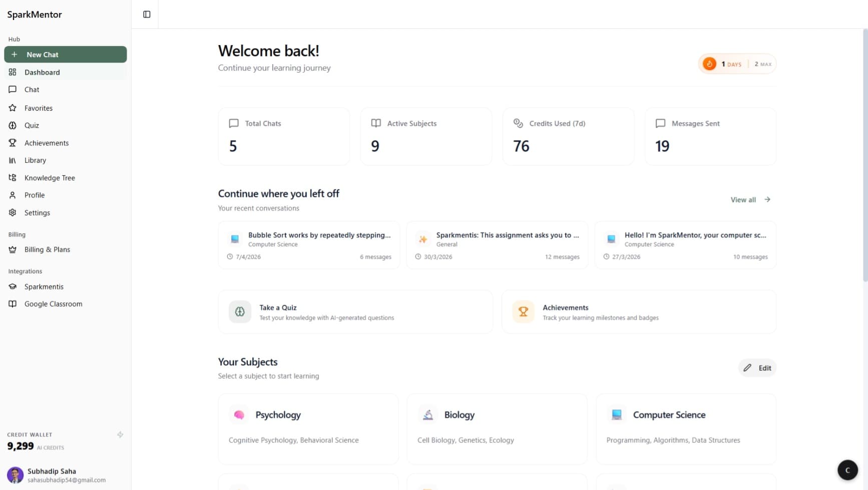The height and width of the screenshot is (490, 868).
Task: Click the View all conversations link
Action: click(x=749, y=199)
